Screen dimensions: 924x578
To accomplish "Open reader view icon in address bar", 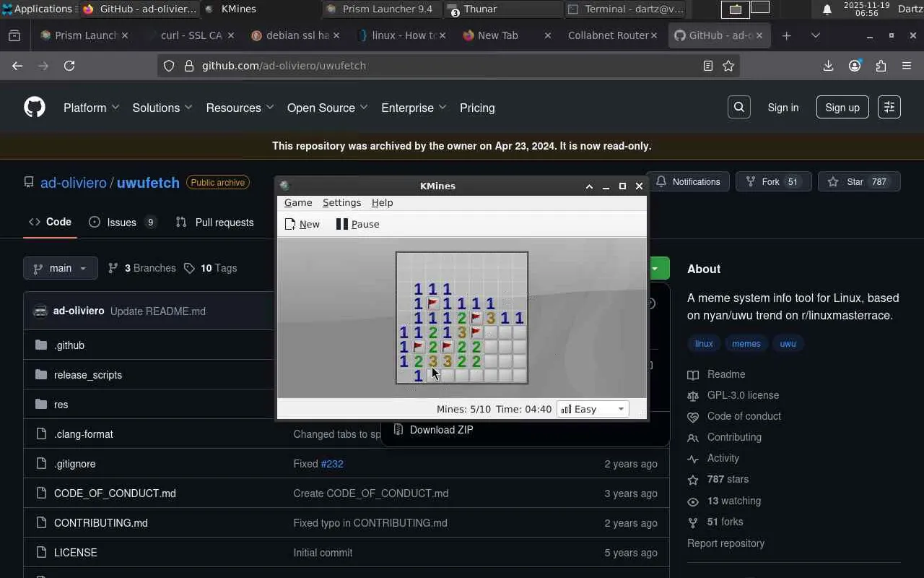I will coord(708,66).
